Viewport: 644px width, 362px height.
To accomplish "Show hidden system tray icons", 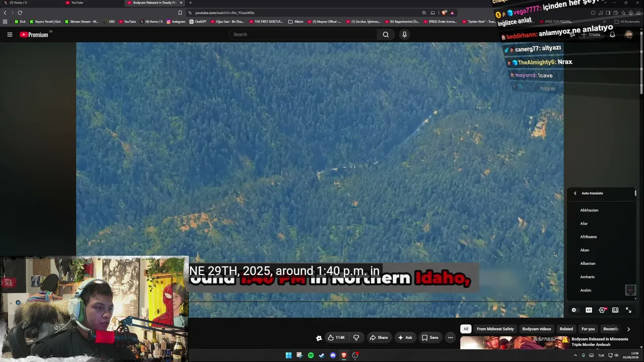I will 575,355.
